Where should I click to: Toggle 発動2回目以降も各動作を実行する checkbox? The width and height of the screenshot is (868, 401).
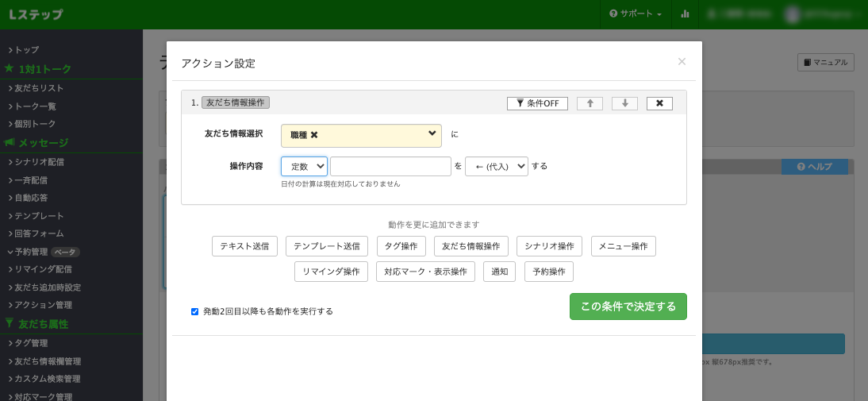[x=194, y=311]
